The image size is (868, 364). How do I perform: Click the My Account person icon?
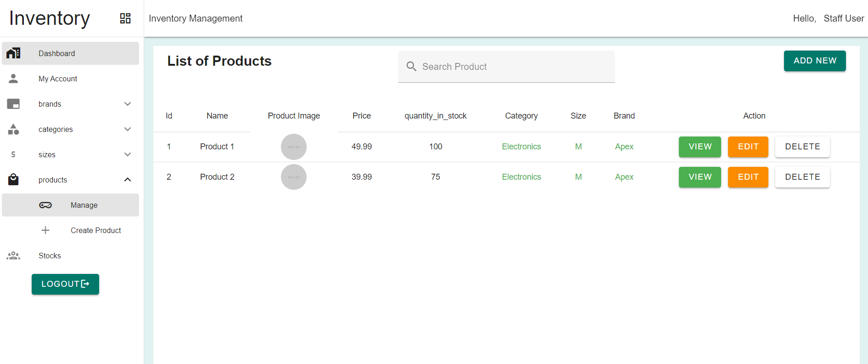pyautogui.click(x=13, y=79)
